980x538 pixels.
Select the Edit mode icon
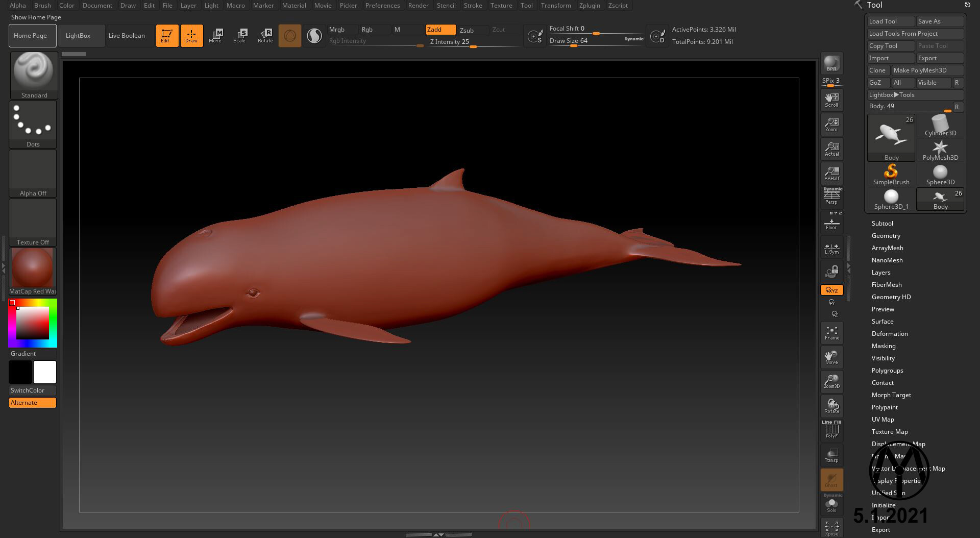point(167,35)
